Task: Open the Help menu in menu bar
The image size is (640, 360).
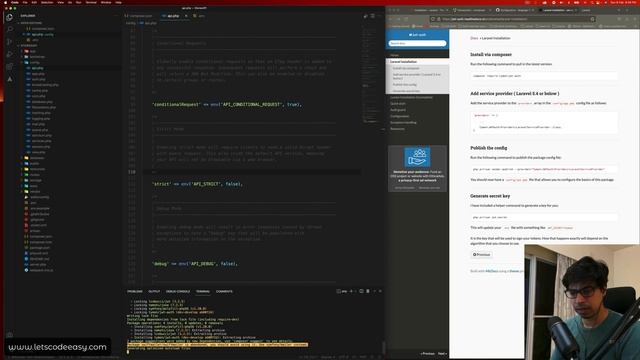Action: point(118,2)
